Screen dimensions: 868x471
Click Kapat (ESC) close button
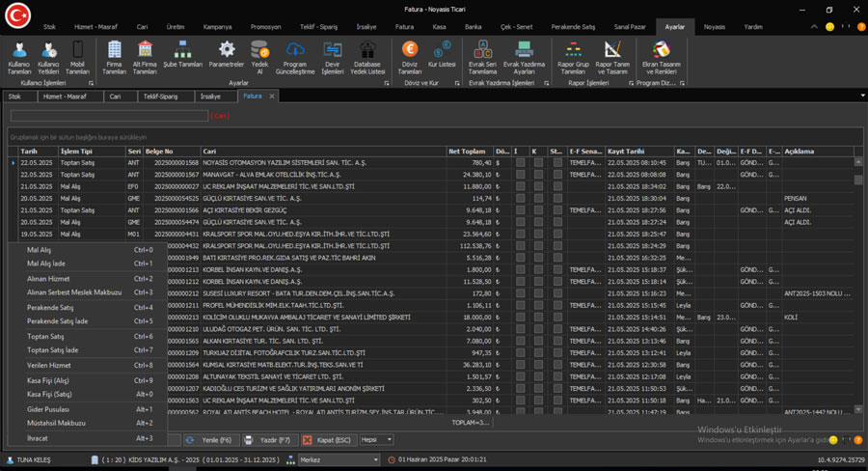(x=329, y=440)
